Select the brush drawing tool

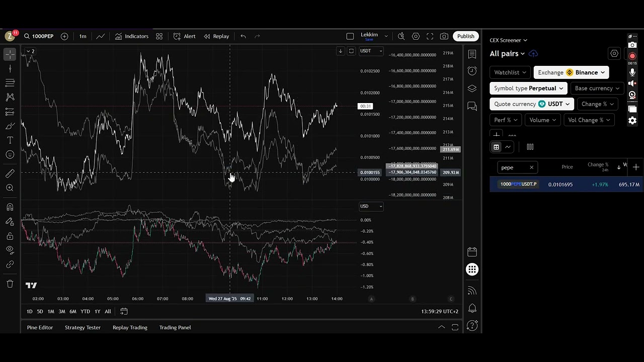point(10,126)
